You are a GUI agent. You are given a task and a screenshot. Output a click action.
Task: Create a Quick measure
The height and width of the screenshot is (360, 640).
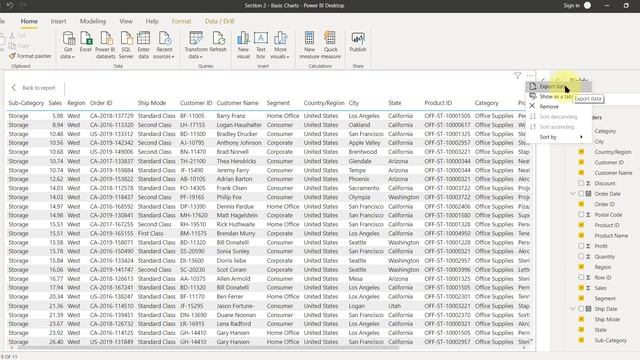pyautogui.click(x=331, y=44)
